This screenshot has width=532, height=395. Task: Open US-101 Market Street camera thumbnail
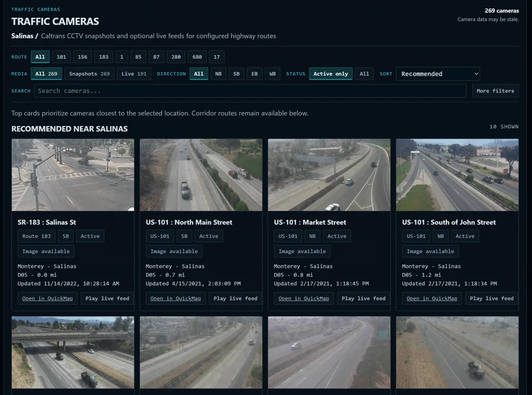[329, 175]
